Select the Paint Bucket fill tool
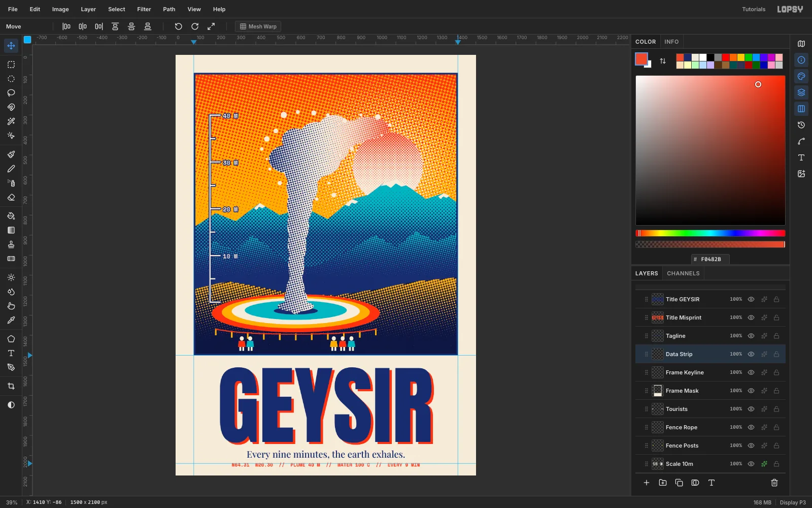812x508 pixels. [x=11, y=216]
